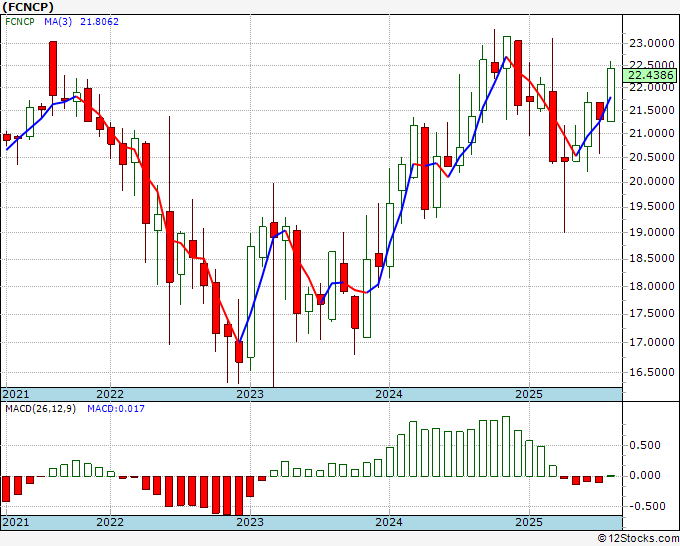Click the 17.5000 price axis label
The height and width of the screenshot is (546, 680).
click(652, 314)
